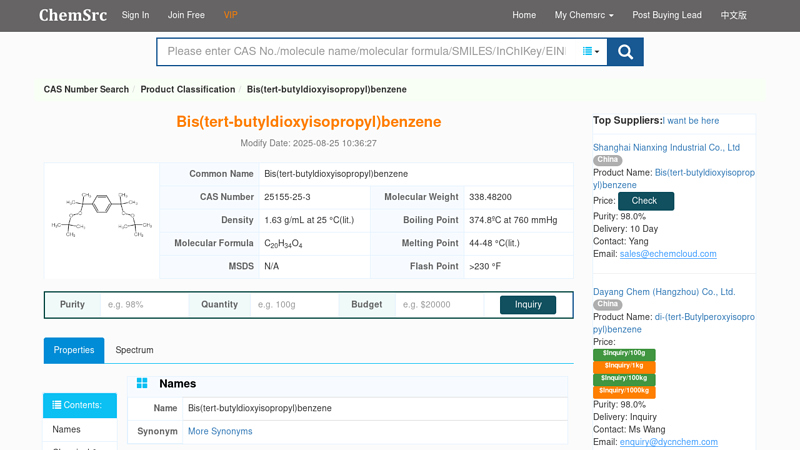Switch to the Spectrum tab
The width and height of the screenshot is (800, 450).
click(134, 350)
